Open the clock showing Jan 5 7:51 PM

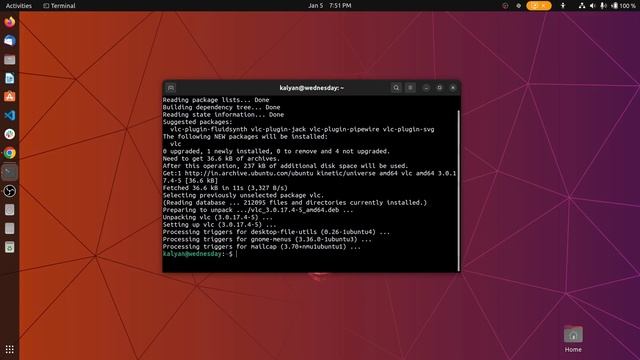click(x=330, y=6)
